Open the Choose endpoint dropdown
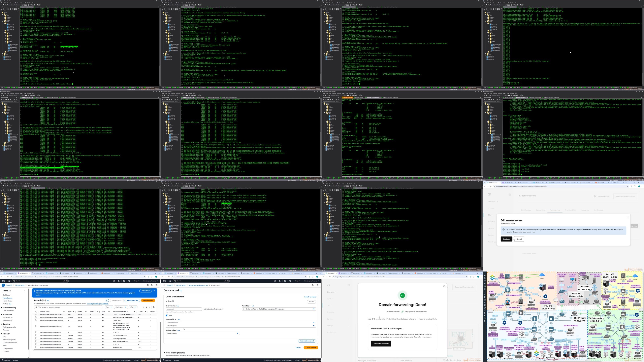The image size is (644, 362). (x=240, y=322)
